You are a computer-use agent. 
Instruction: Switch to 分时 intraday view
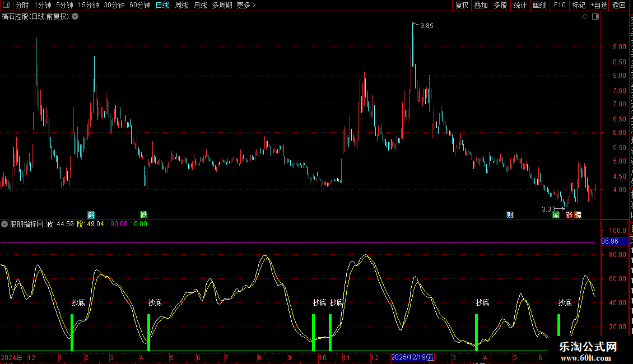tap(22, 5)
